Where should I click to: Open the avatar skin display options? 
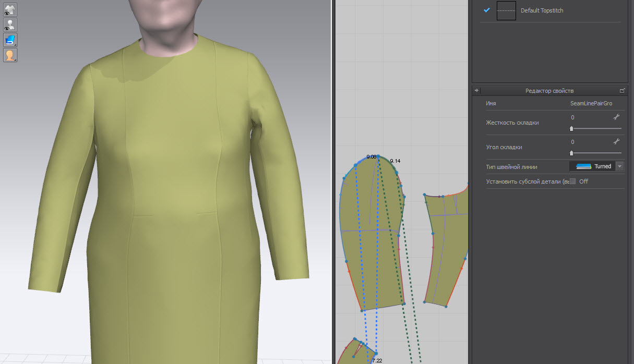pos(10,55)
